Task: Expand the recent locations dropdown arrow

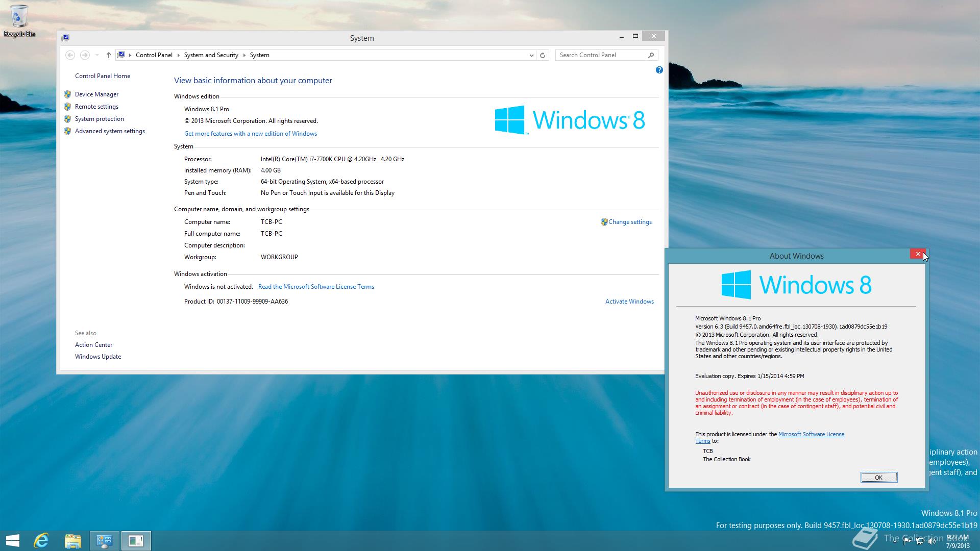Action: point(97,55)
